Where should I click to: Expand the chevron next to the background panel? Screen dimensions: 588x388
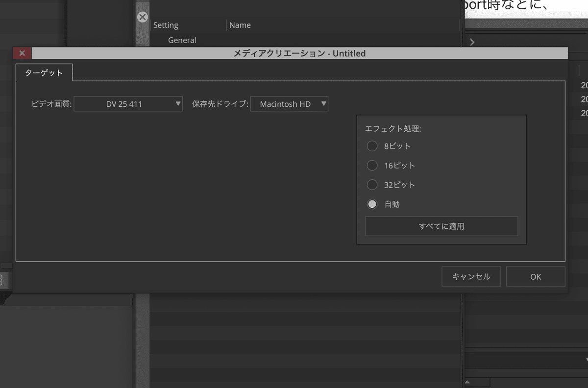pos(471,42)
